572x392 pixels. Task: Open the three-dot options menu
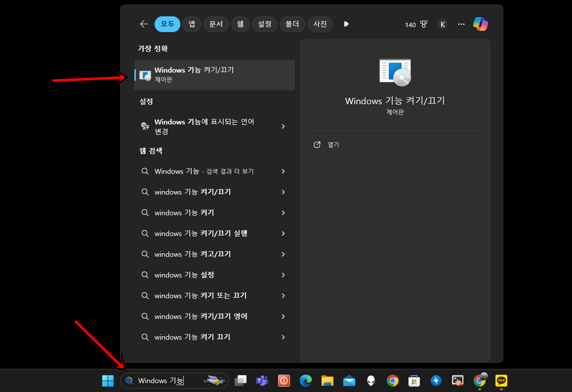[461, 24]
